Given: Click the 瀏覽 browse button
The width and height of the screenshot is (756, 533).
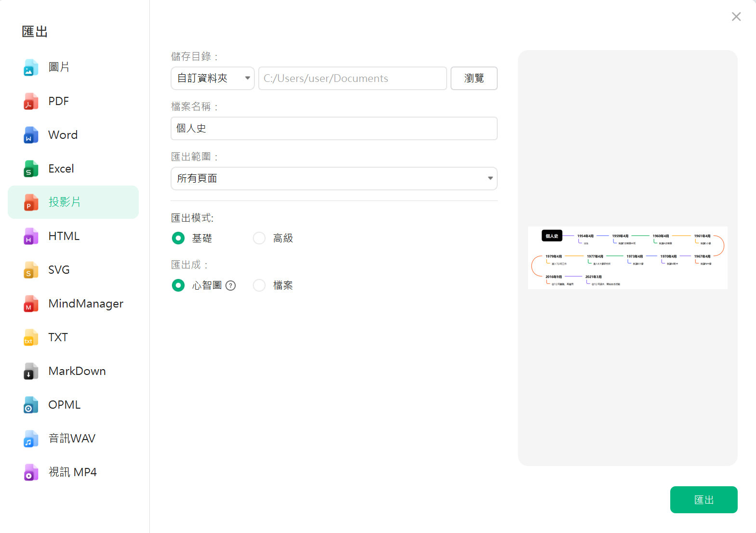Looking at the screenshot, I should [474, 78].
